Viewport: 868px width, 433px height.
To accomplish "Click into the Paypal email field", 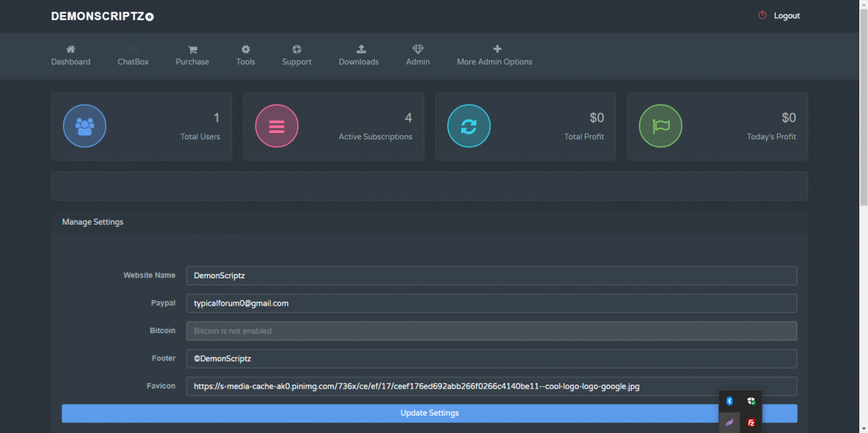I will (x=491, y=304).
